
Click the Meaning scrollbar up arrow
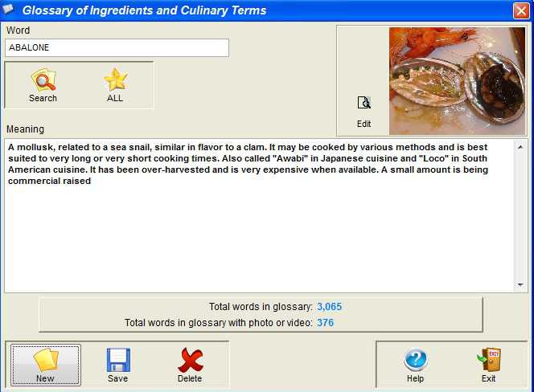(x=520, y=147)
